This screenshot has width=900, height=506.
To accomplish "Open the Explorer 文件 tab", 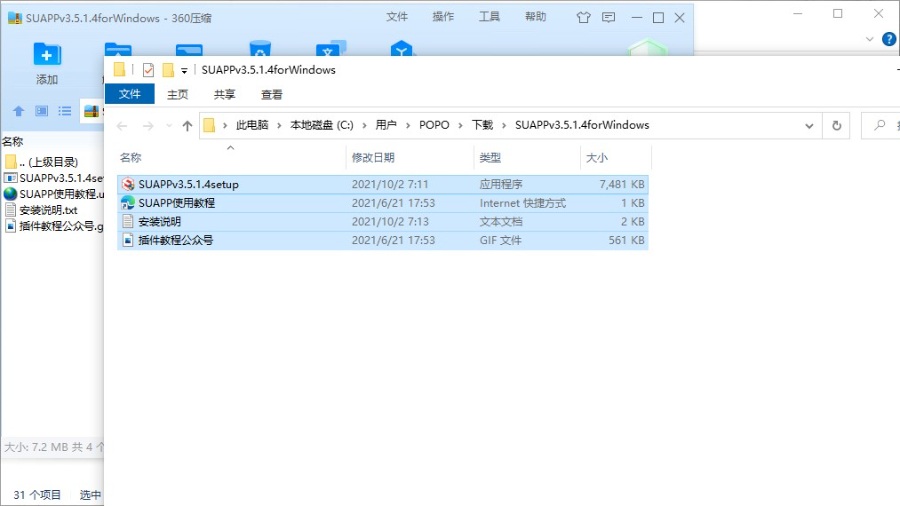I will point(130,94).
